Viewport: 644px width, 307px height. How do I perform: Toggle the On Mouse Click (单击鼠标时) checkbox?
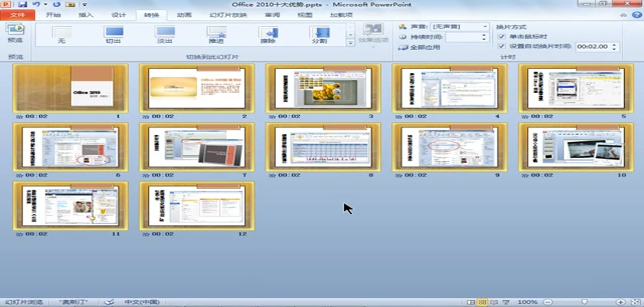point(501,37)
